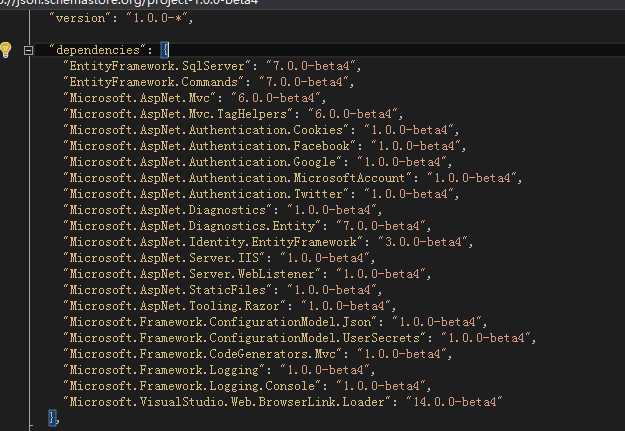Click the StaticFiles version value

coord(332,289)
